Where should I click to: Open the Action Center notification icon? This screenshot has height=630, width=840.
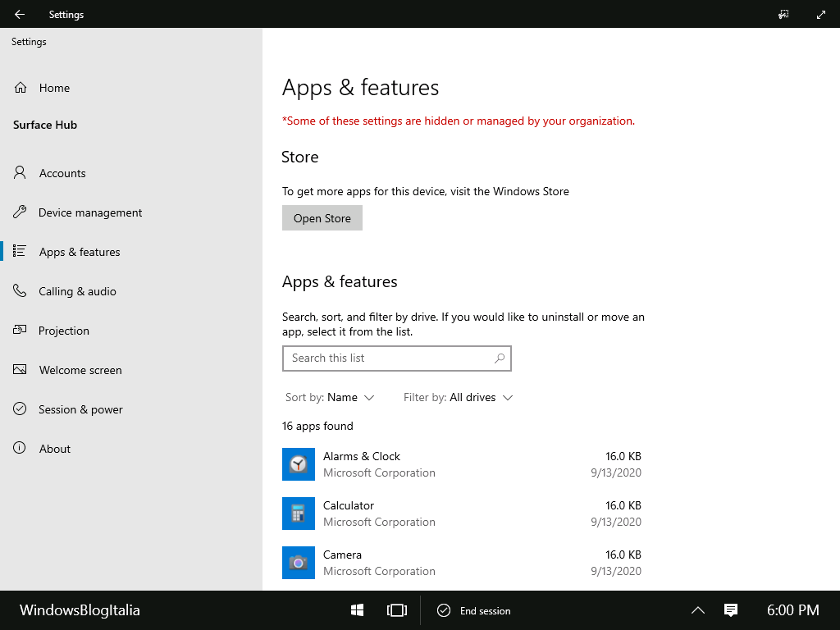tap(731, 610)
